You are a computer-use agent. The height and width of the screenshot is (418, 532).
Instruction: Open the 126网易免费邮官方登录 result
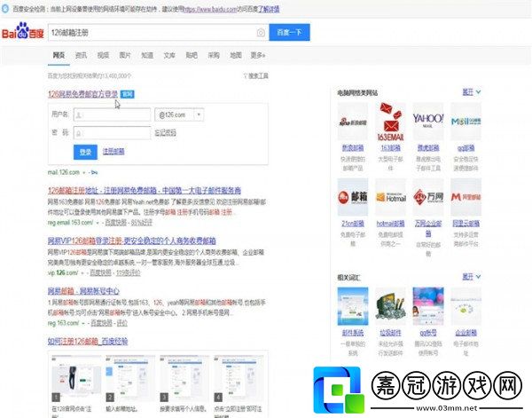pos(82,94)
